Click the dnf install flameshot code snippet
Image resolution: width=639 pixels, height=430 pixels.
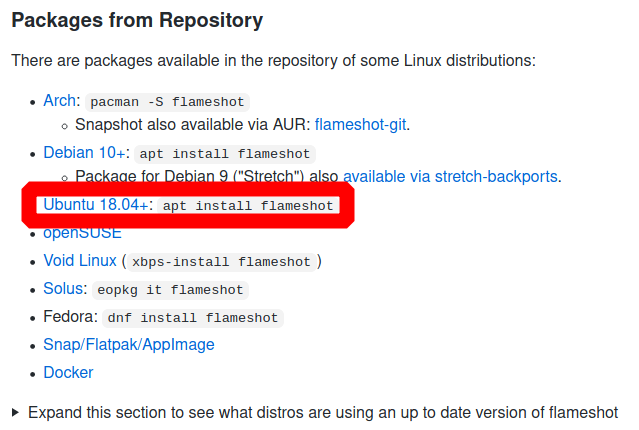[193, 318]
